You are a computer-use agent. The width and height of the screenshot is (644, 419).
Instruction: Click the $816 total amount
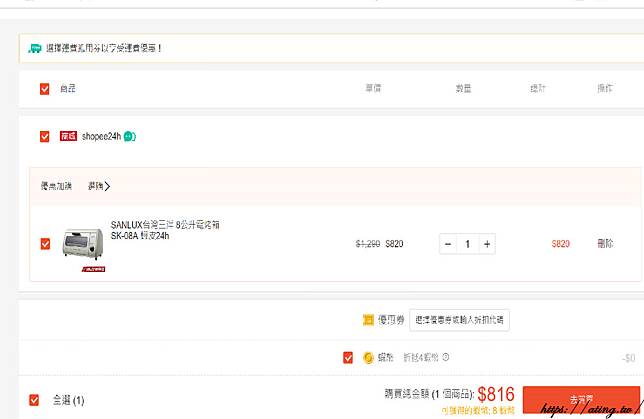[x=496, y=394]
